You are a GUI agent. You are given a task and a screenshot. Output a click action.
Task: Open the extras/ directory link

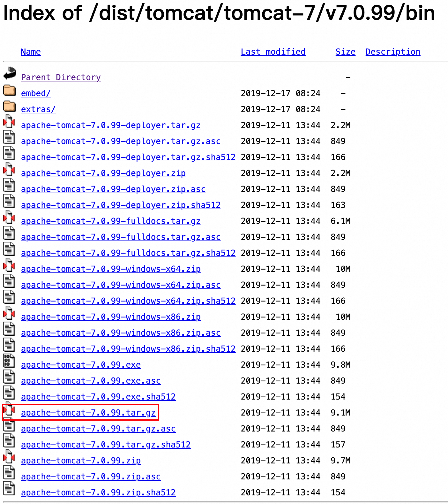[x=38, y=109]
